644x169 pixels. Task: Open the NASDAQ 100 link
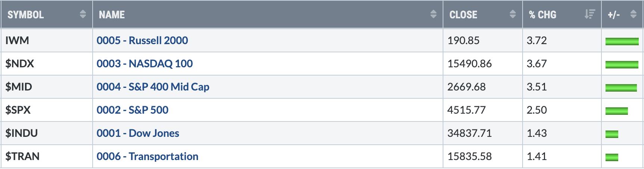click(145, 64)
